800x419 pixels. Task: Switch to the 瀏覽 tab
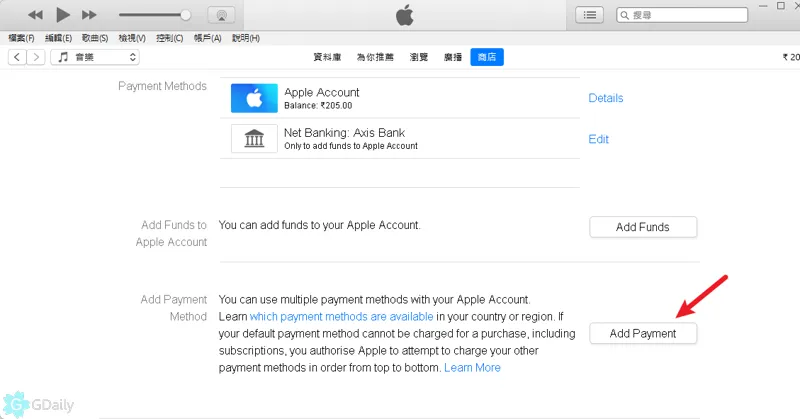[419, 57]
